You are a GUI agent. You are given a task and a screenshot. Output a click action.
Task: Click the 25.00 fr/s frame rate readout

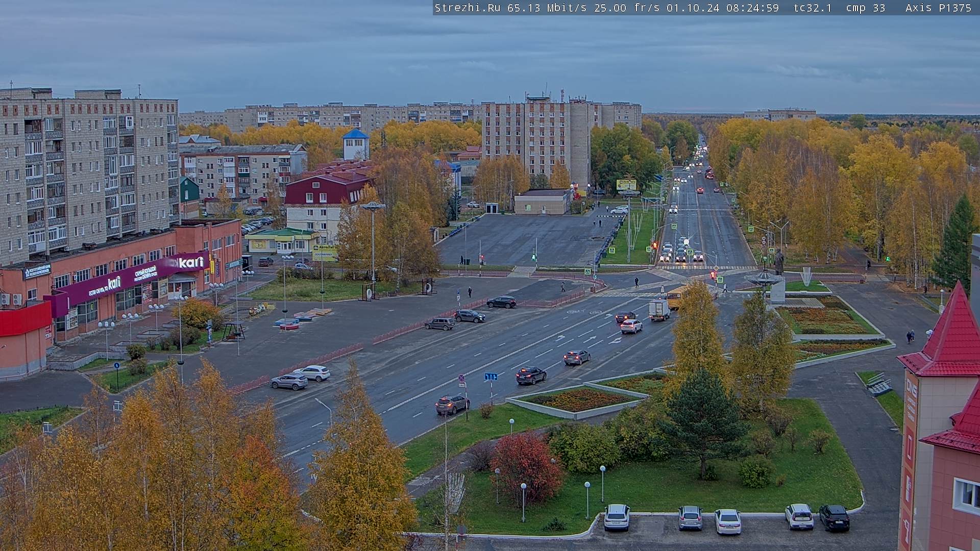628,8
